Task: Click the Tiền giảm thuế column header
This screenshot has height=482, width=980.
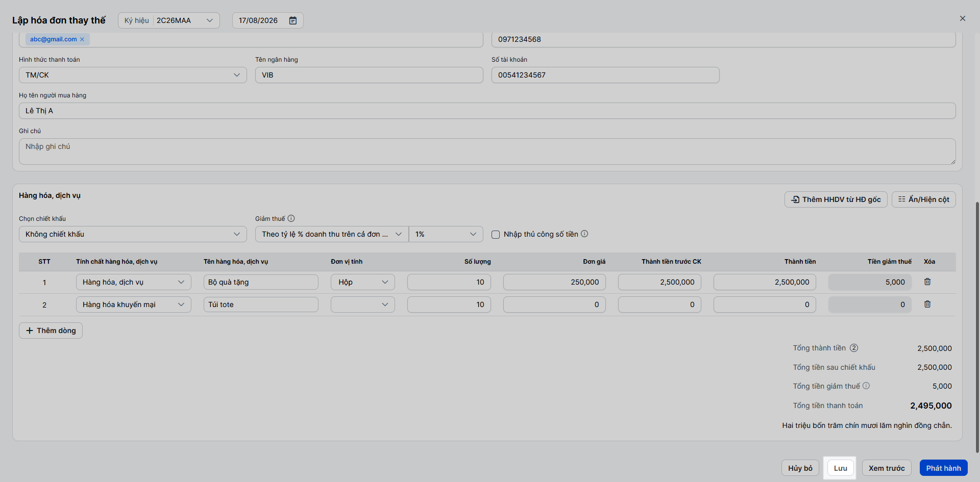Action: point(889,262)
